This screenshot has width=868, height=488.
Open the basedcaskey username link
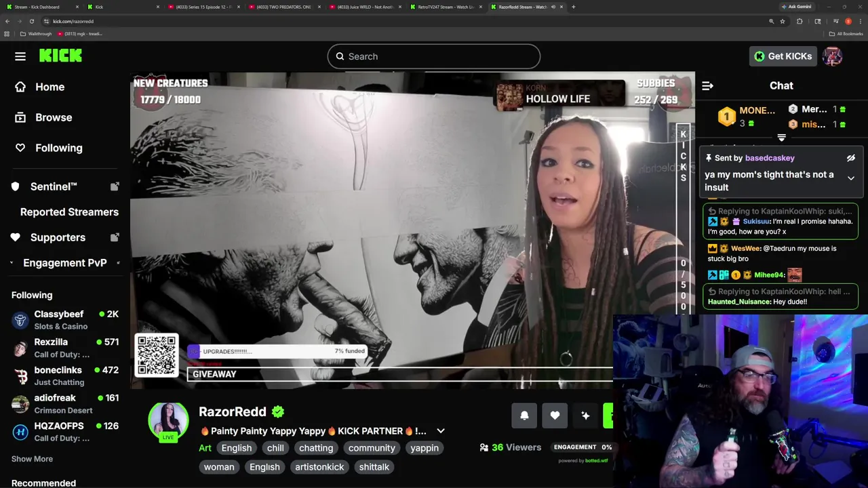click(770, 158)
